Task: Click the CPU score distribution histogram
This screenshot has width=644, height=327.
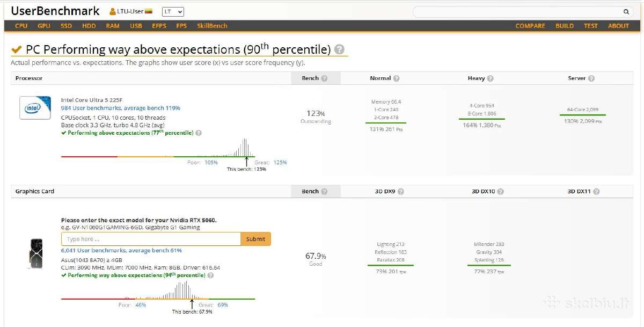Action: (158, 148)
